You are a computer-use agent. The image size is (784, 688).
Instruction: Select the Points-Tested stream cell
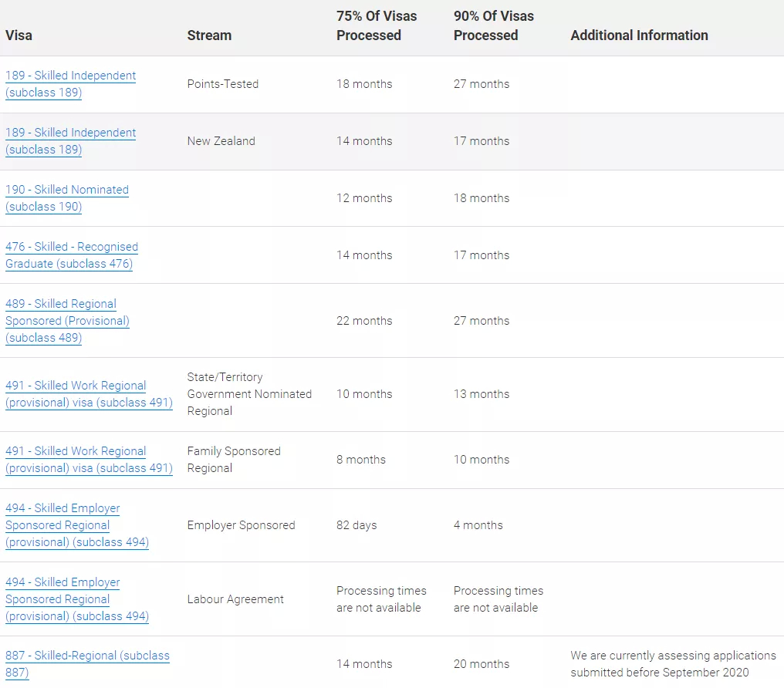[x=223, y=84]
